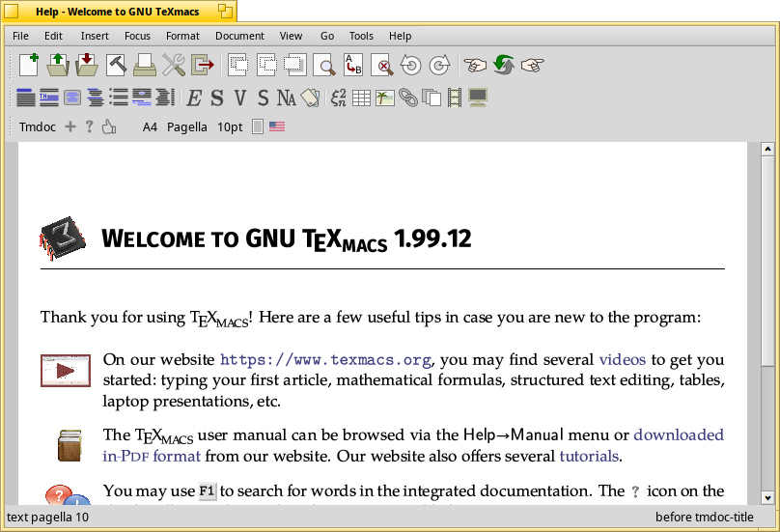Open a file using the folder-with-up-arrow icon
The width and height of the screenshot is (780, 532).
point(58,65)
